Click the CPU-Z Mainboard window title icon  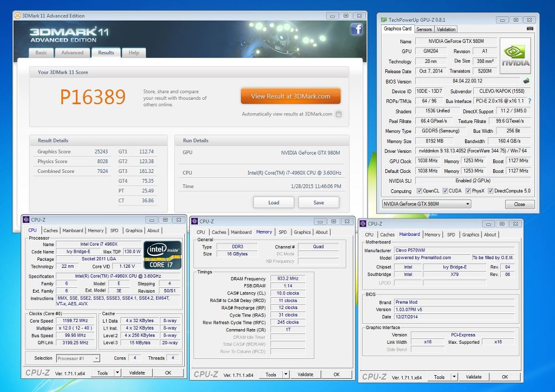[363, 223]
